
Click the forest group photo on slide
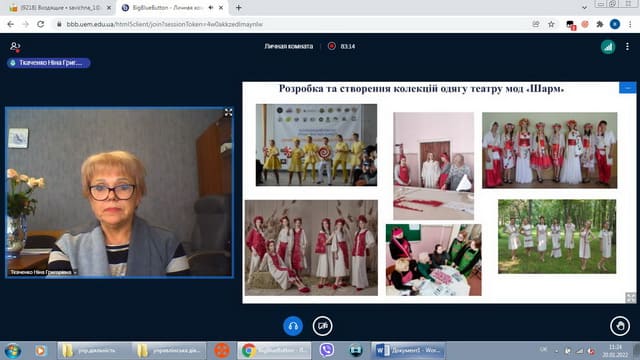pos(557,236)
